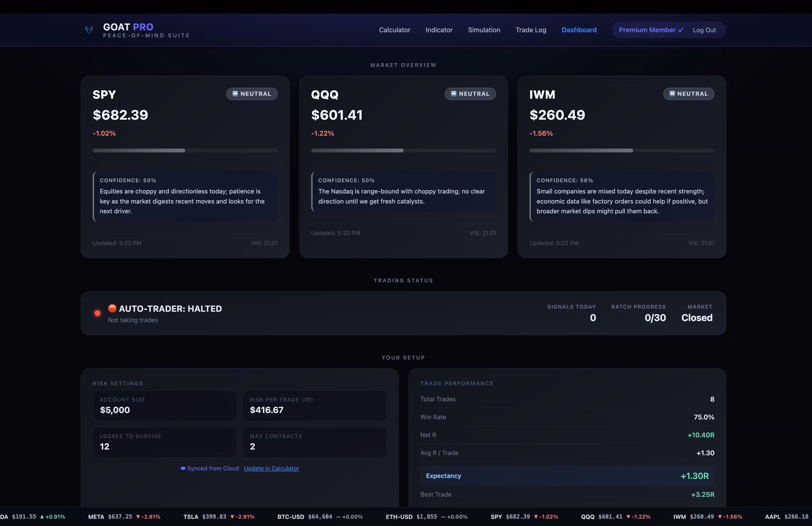
Task: Click the Avg R / Trade value +1.30
Action: (705, 453)
